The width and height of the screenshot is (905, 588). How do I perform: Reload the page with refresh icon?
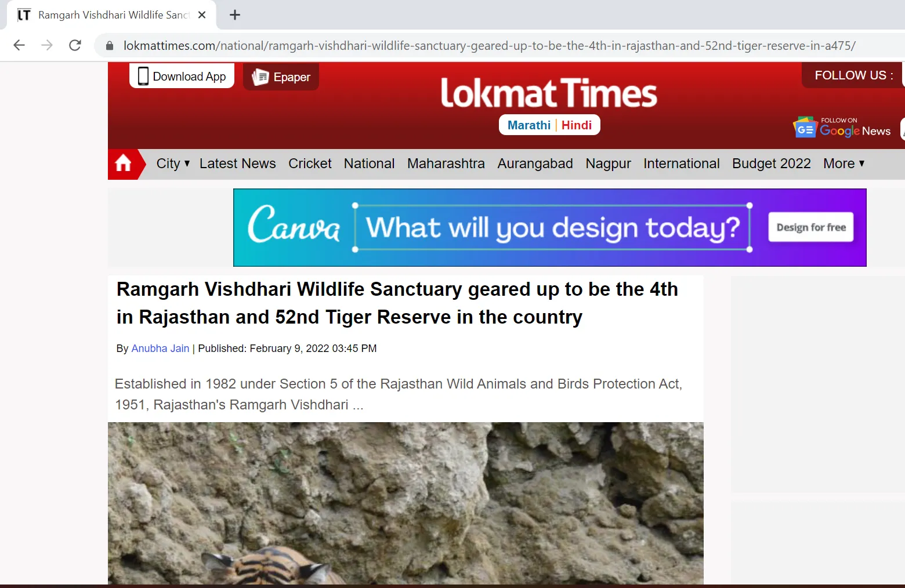coord(75,45)
